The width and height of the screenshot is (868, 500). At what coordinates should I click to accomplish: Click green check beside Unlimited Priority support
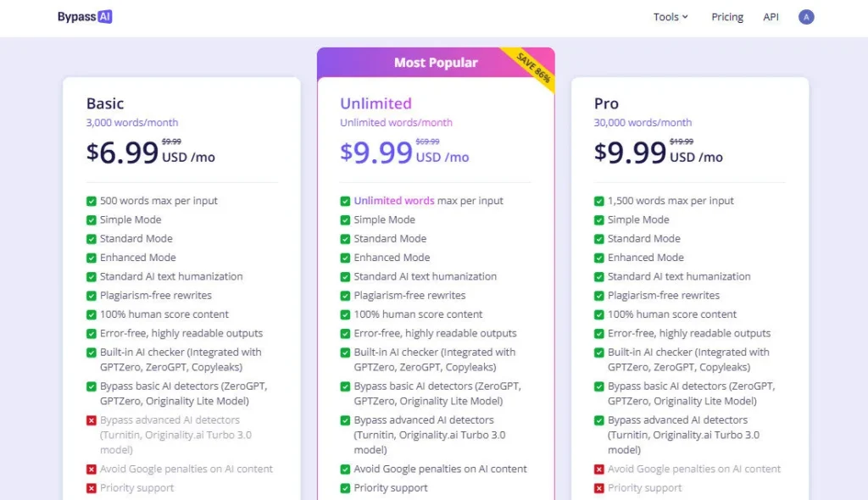point(345,488)
